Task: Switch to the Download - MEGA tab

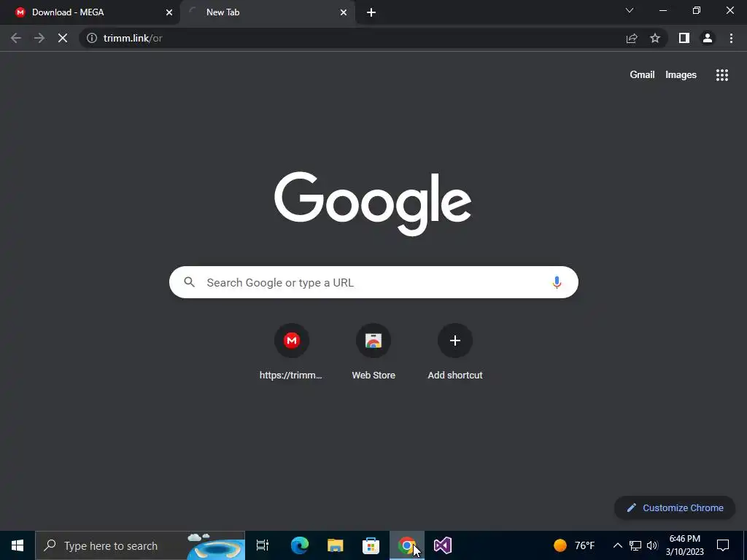Action: (90, 12)
